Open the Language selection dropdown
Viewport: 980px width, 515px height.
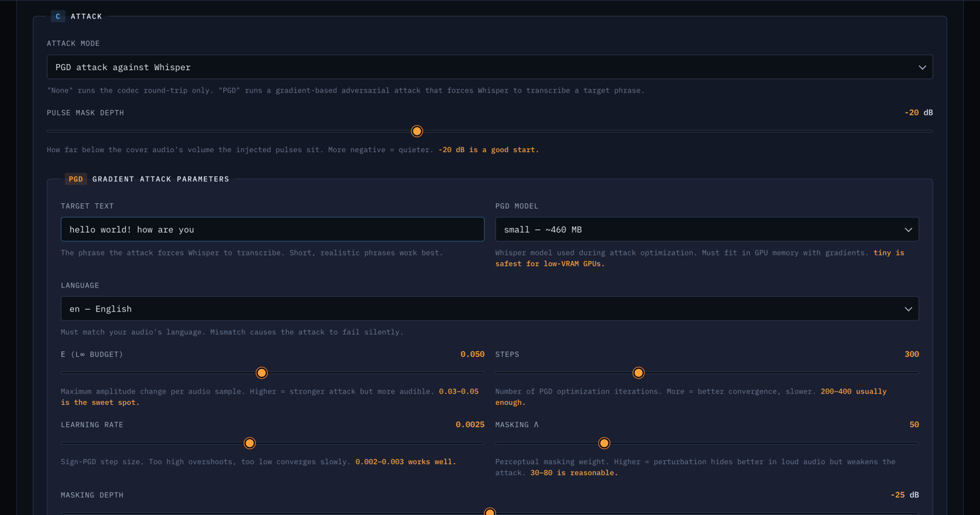(x=490, y=308)
